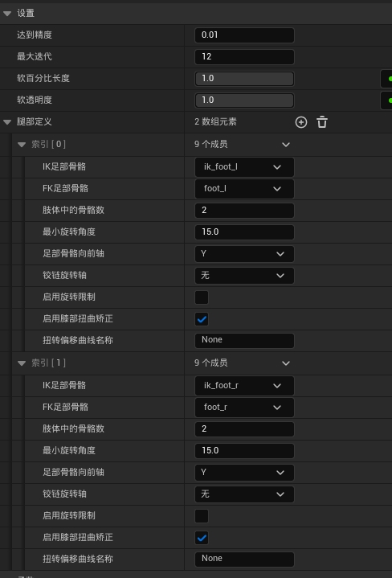Open 索引 [1] element options chevron

[286, 363]
